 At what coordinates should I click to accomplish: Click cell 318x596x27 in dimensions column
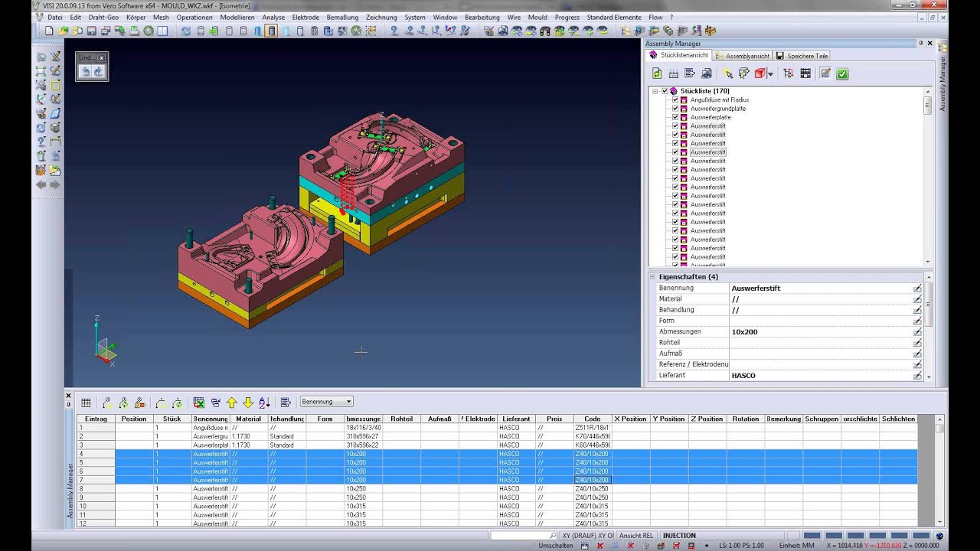[364, 436]
